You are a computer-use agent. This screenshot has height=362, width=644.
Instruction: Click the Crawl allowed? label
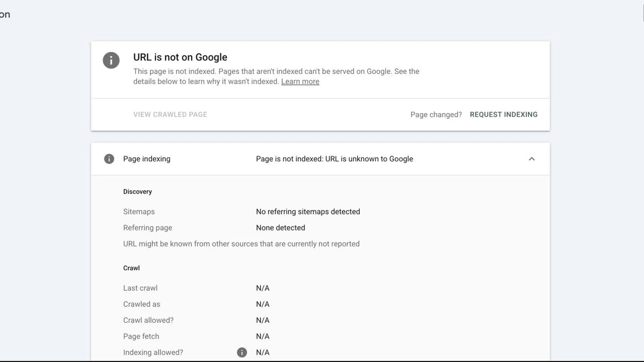coord(149,320)
